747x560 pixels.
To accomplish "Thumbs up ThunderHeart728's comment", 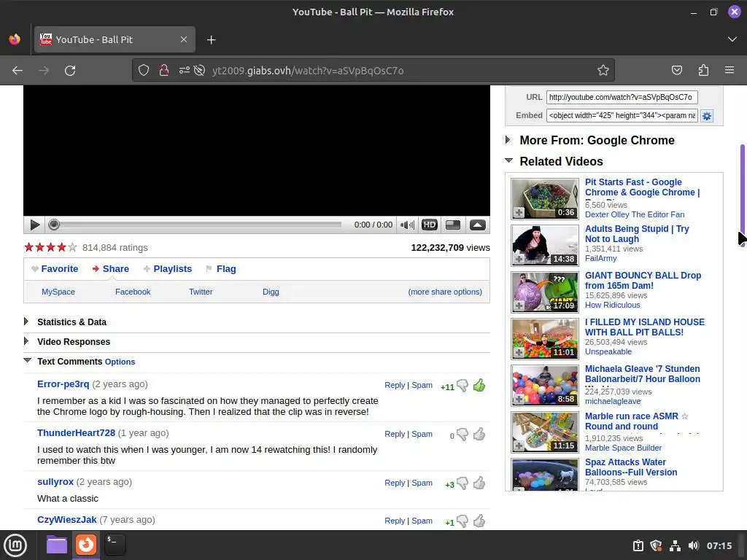I will (479, 435).
